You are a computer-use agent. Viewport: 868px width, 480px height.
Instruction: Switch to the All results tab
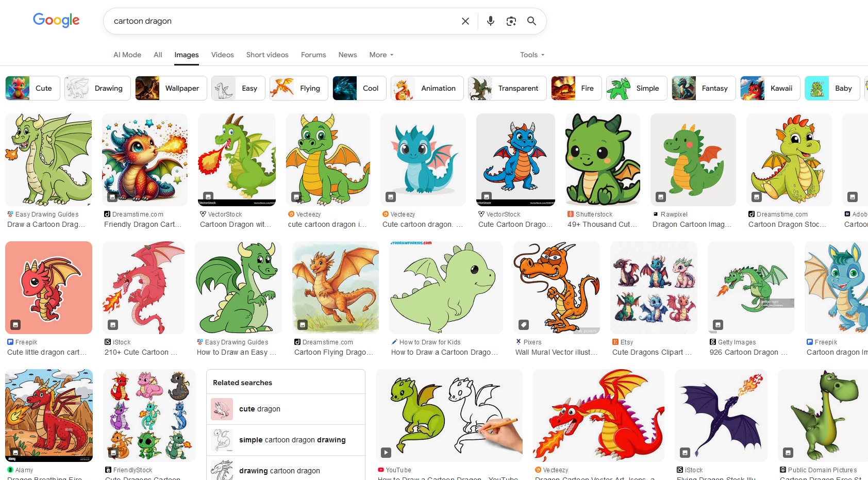pos(158,55)
